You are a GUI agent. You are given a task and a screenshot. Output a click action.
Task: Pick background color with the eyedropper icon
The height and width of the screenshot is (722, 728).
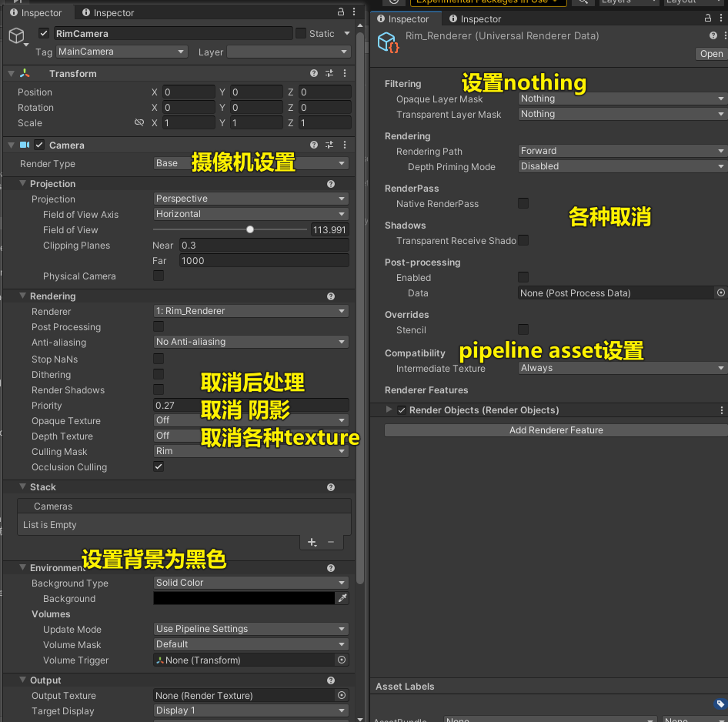click(x=344, y=598)
